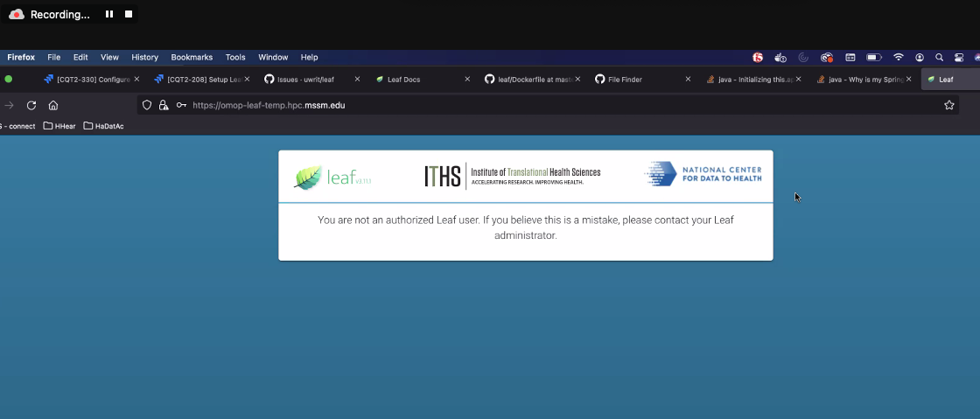Close the CQT2-330 Configure tab
The width and height of the screenshot is (980, 419).
click(x=136, y=80)
